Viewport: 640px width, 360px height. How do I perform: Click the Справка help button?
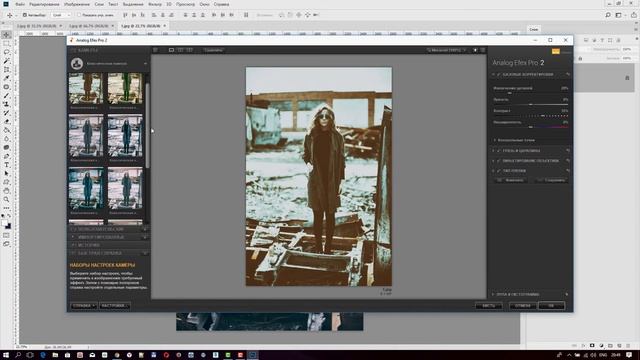point(83,306)
